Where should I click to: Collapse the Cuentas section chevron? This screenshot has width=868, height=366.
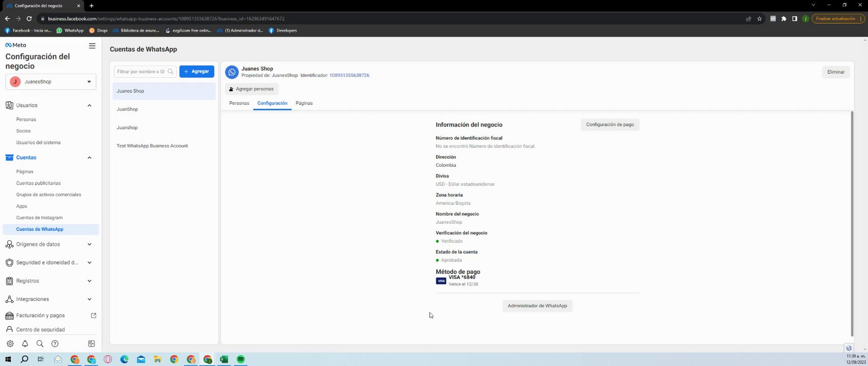(89, 158)
